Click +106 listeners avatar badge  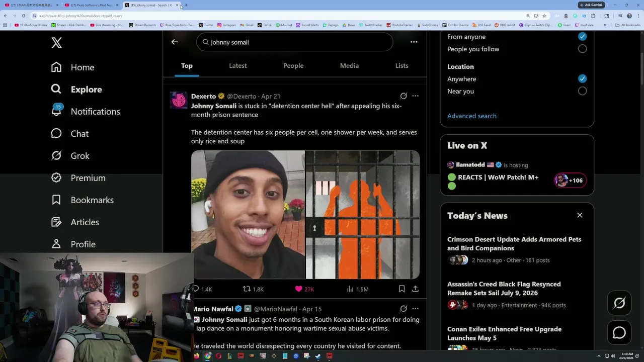[570, 180]
